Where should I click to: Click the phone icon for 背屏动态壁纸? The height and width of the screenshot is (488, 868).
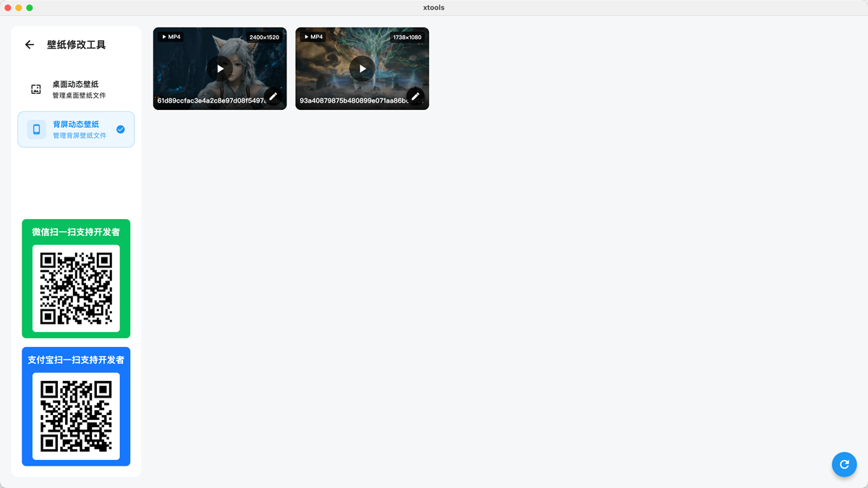pyautogui.click(x=36, y=129)
